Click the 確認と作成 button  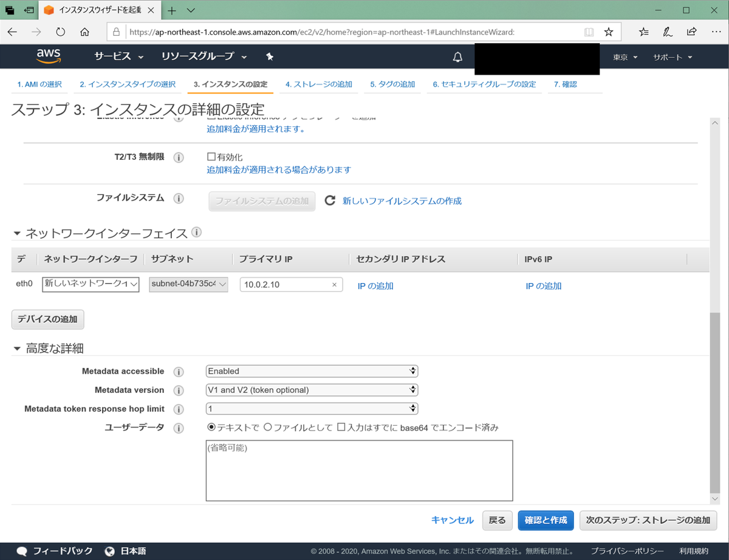click(x=545, y=520)
